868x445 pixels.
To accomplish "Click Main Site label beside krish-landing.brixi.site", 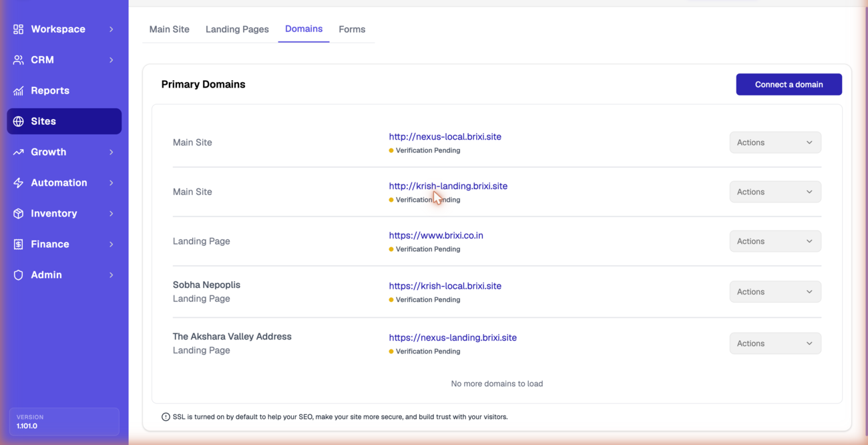I will pyautogui.click(x=192, y=192).
